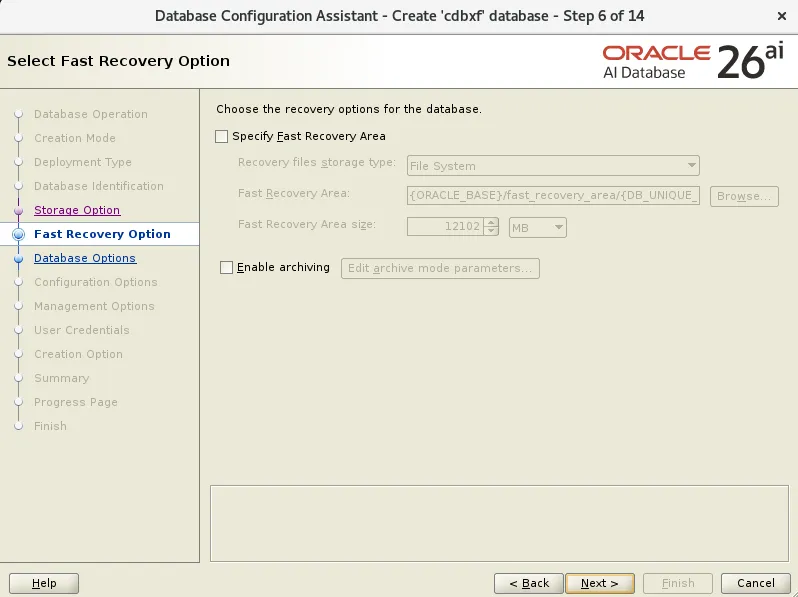
Task: Go to the Storage Option step
Action: coord(77,210)
